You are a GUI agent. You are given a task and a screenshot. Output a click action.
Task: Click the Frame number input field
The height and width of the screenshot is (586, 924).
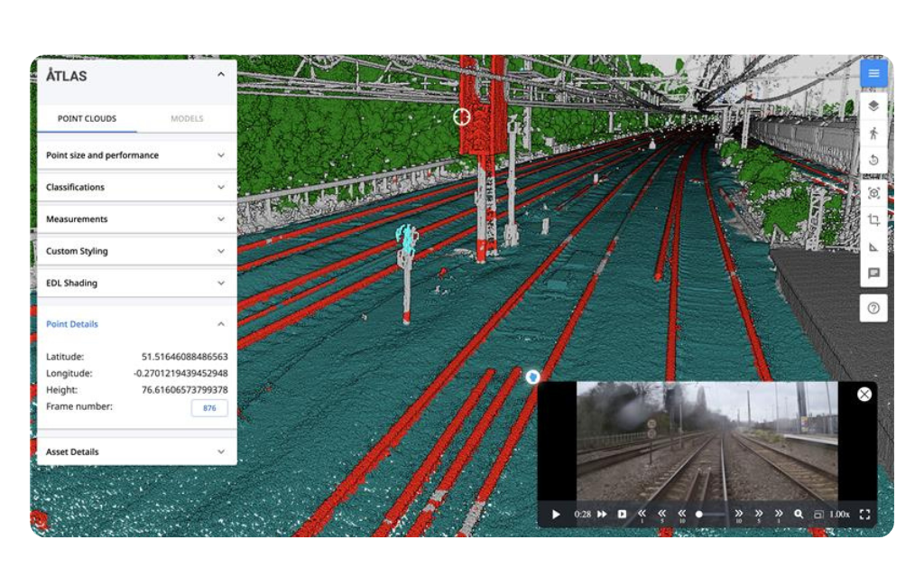click(209, 408)
